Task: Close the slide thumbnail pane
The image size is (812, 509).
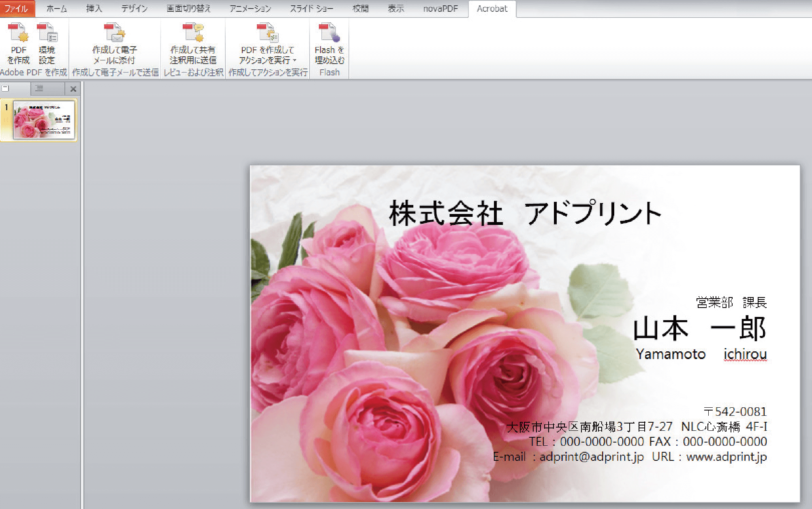Action: pos(73,89)
